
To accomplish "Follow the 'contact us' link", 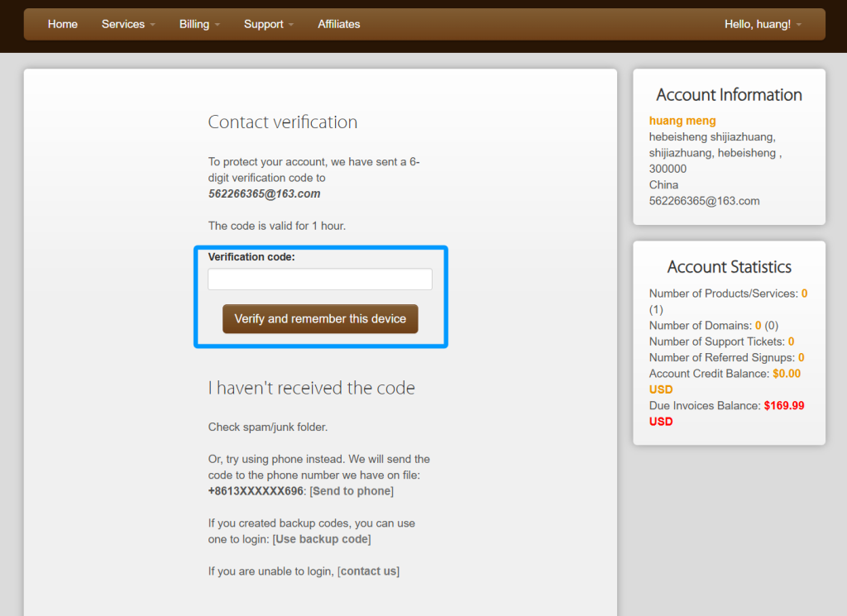I will 368,571.
